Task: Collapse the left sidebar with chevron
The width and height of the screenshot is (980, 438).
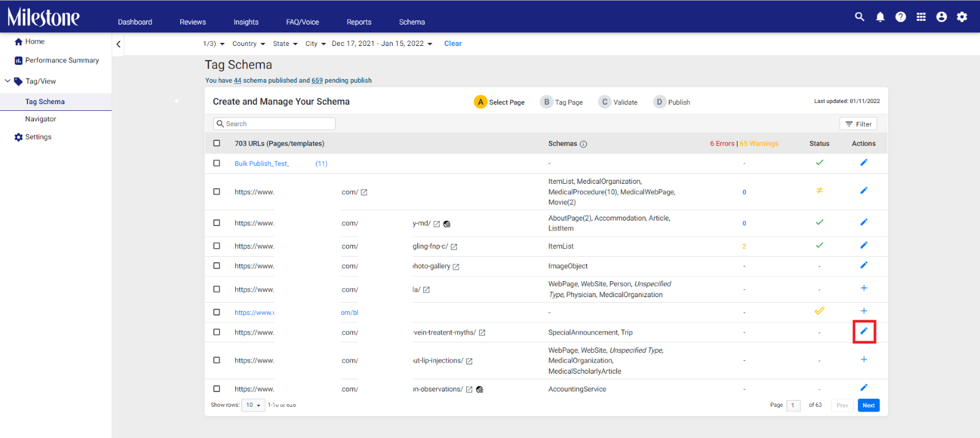Action: (118, 44)
